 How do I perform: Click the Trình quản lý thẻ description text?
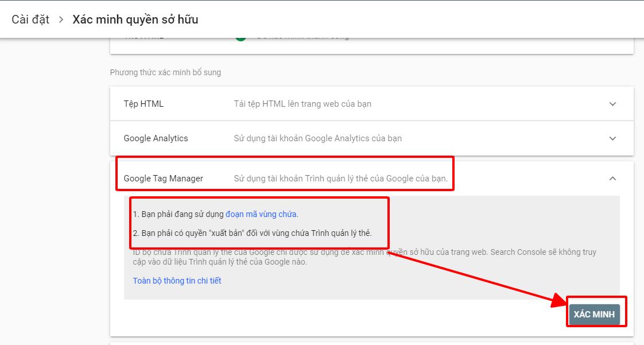pos(340,179)
